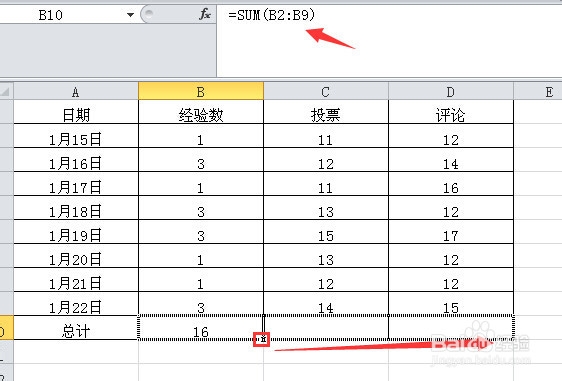Select 投票 value 12 in 1月16日 row
This screenshot has width=562, height=381.
tap(326, 160)
